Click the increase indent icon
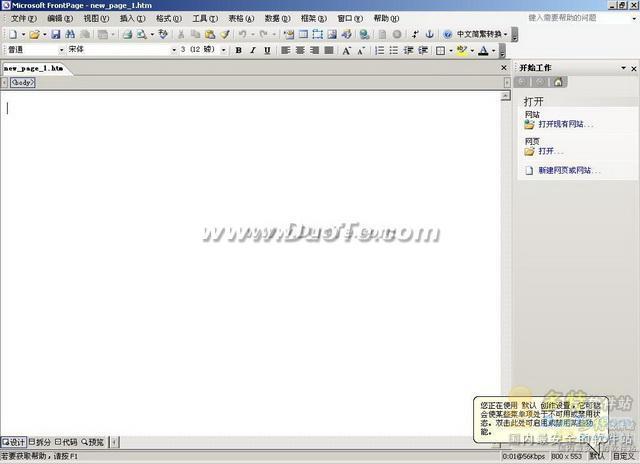The image size is (640, 464). coord(423,50)
